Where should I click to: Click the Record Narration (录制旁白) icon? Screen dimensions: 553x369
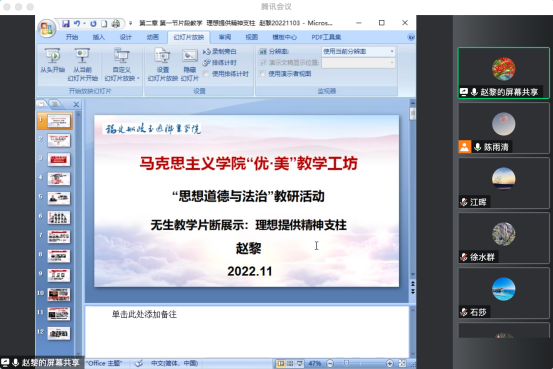click(207, 52)
